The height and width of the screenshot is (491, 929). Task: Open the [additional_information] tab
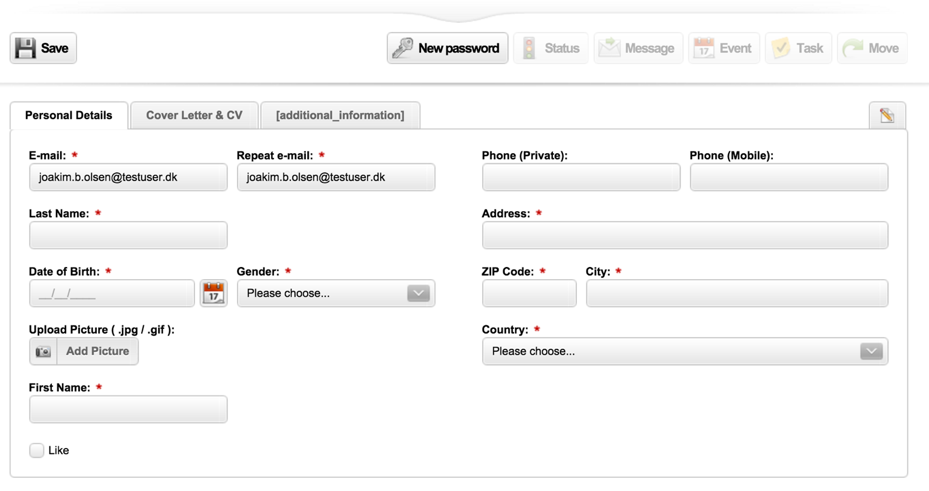pos(340,115)
